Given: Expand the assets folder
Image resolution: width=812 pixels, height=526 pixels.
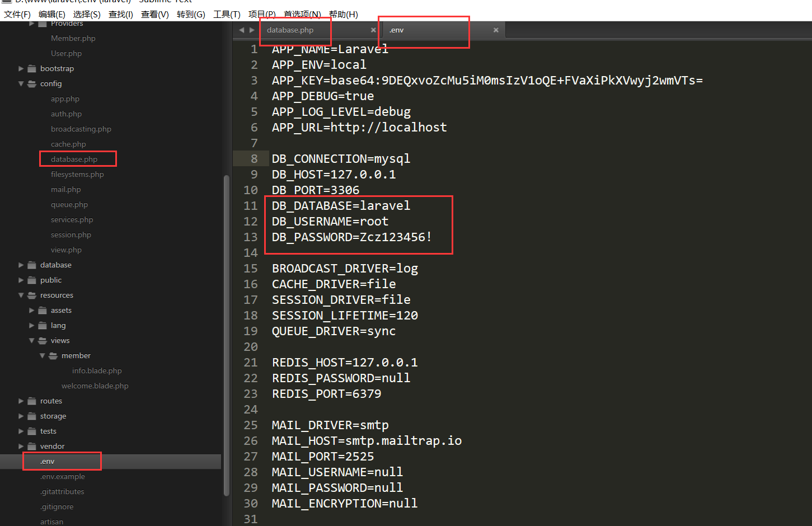Looking at the screenshot, I should point(32,311).
